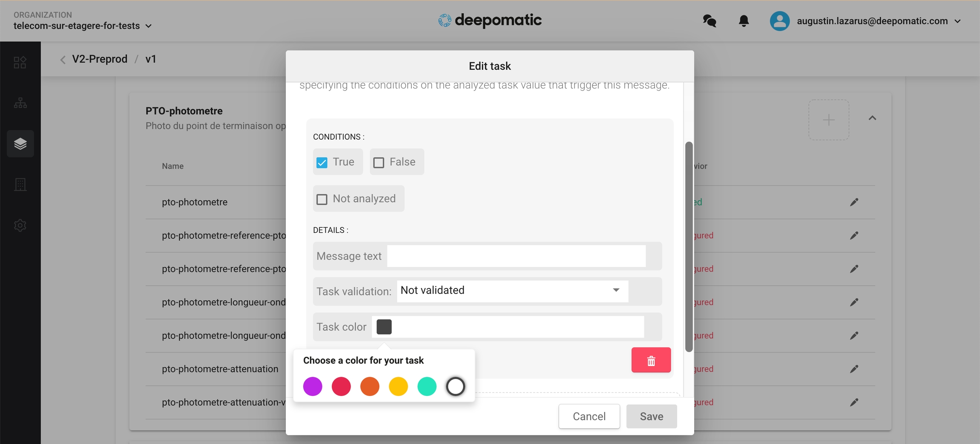Open the settings gear in sidebar
Image resolution: width=980 pixels, height=444 pixels.
point(20,225)
